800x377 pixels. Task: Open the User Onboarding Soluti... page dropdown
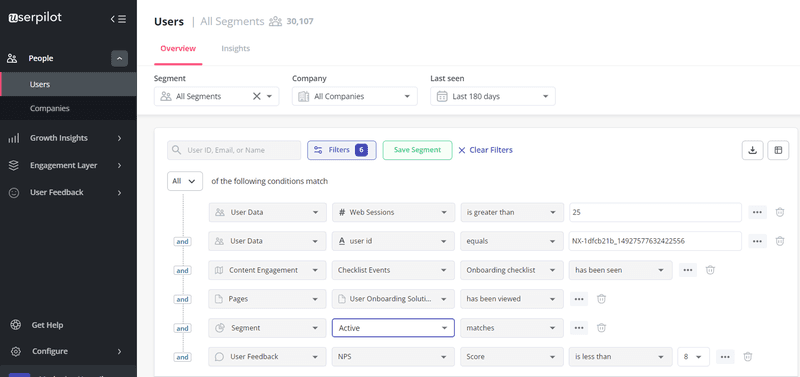point(393,299)
